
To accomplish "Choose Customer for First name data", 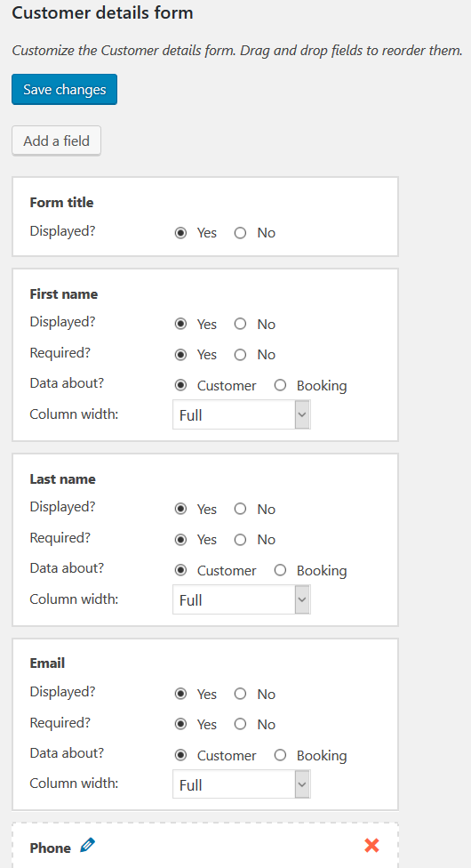I will click(x=180, y=385).
